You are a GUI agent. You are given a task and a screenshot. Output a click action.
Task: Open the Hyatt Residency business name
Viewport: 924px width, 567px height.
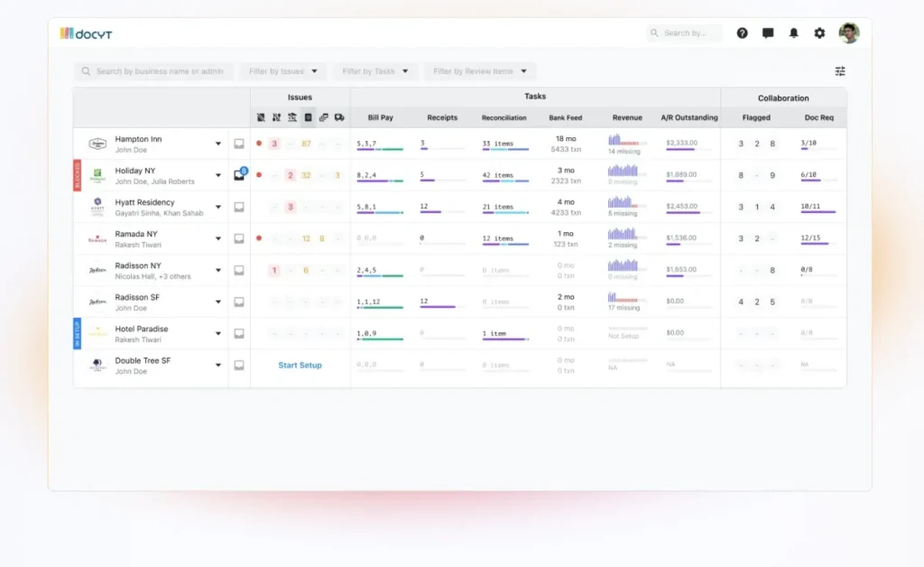pyautogui.click(x=144, y=202)
